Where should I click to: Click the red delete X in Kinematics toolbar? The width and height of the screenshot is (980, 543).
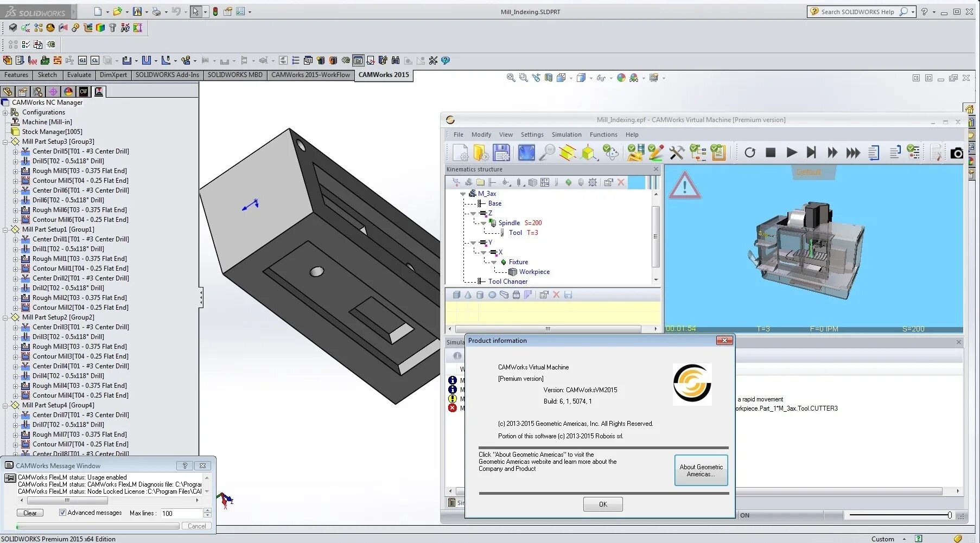tap(621, 182)
